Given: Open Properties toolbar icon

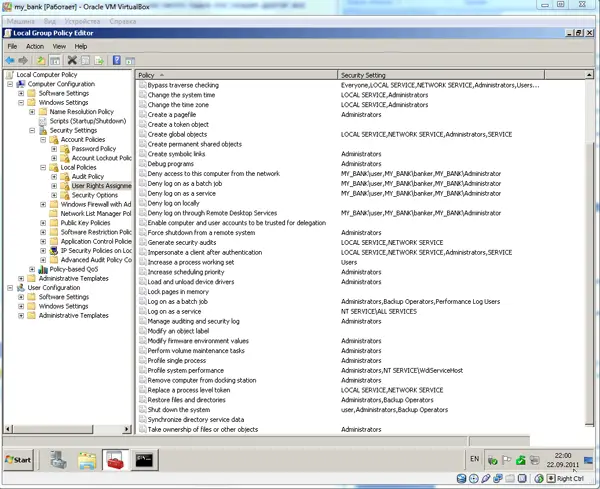Looking at the screenshot, I should pyautogui.click(x=86, y=60).
